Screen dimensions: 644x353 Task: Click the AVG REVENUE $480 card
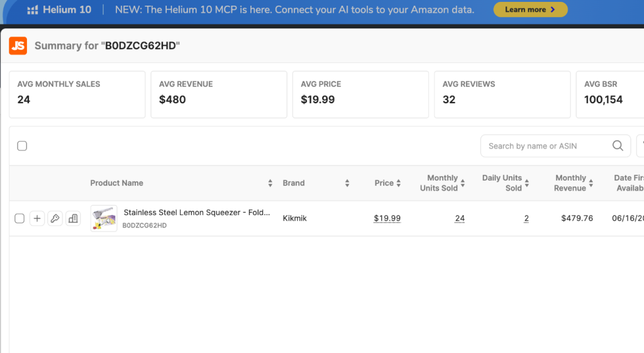pos(219,94)
